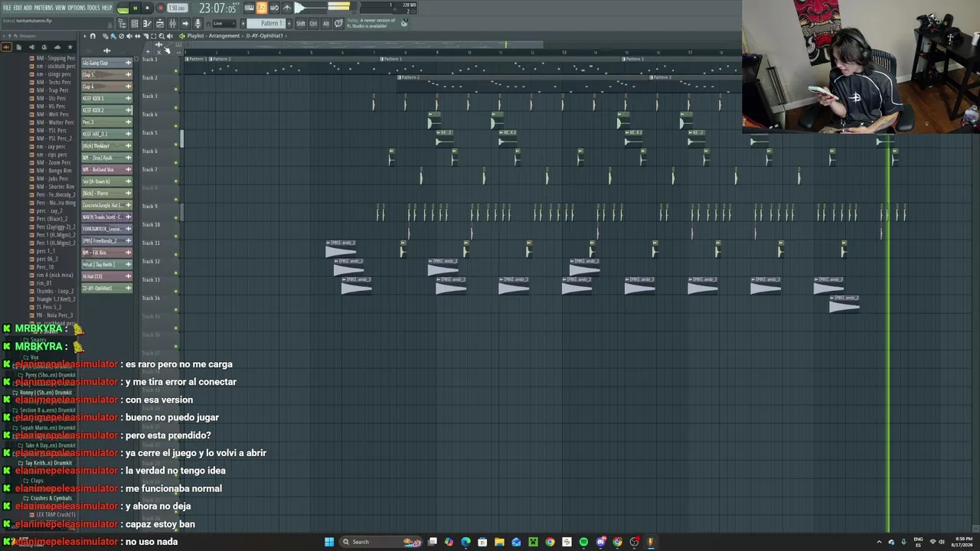Open the snap Line dropdown
Screen dimensions: 980x551
click(x=223, y=24)
